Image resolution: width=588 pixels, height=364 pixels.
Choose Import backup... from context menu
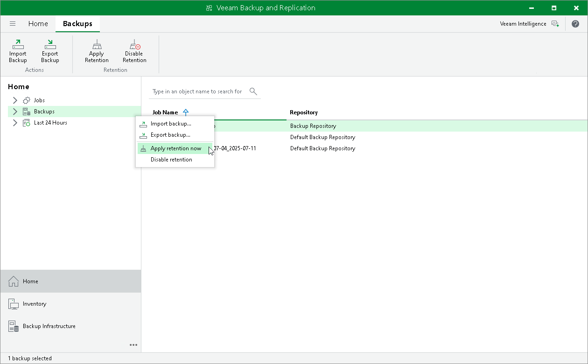coord(175,124)
